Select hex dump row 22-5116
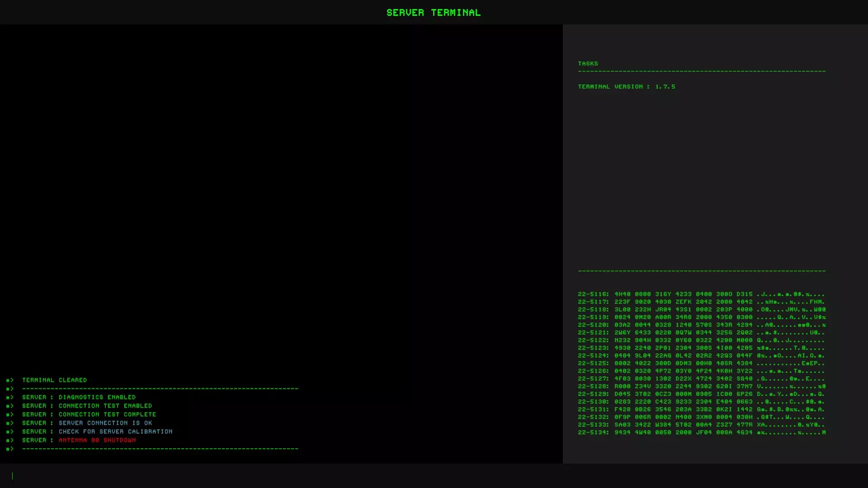The height and width of the screenshot is (488, 868). click(x=701, y=294)
